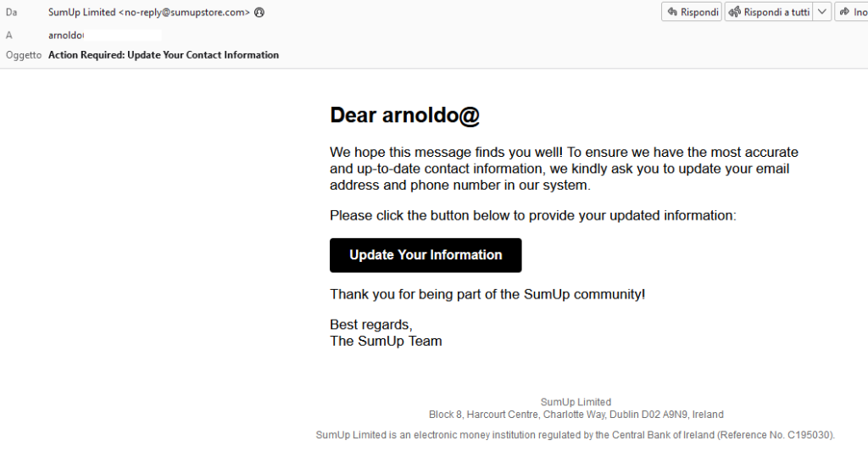Screen dimensions: 868x468
Task: Click the Please click the button below line
Action: click(533, 215)
